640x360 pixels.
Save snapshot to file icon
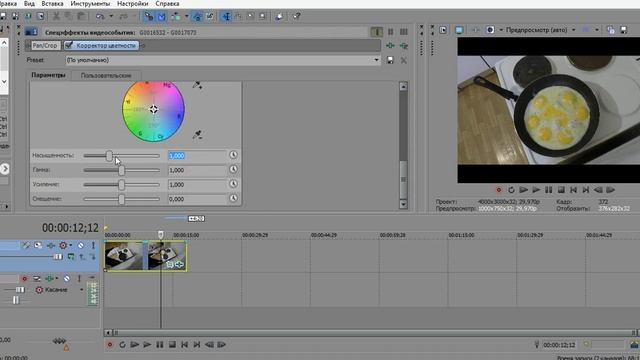tap(623, 30)
